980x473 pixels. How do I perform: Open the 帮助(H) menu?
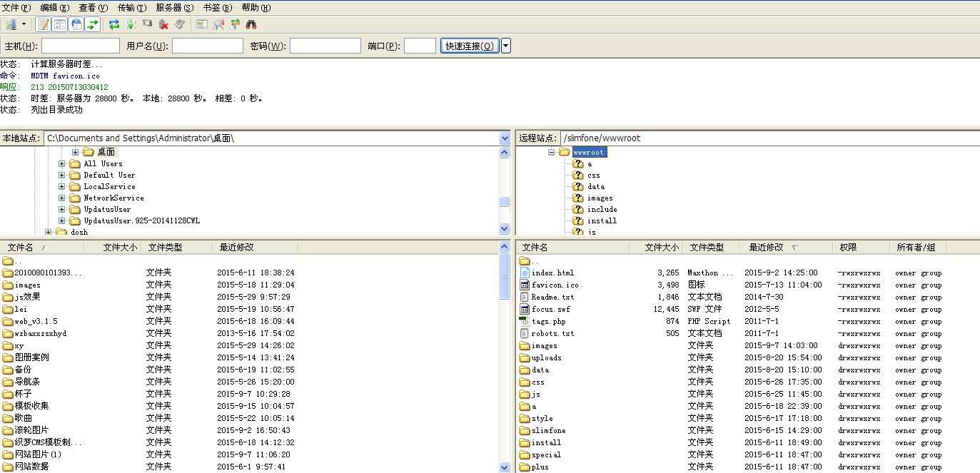(256, 7)
